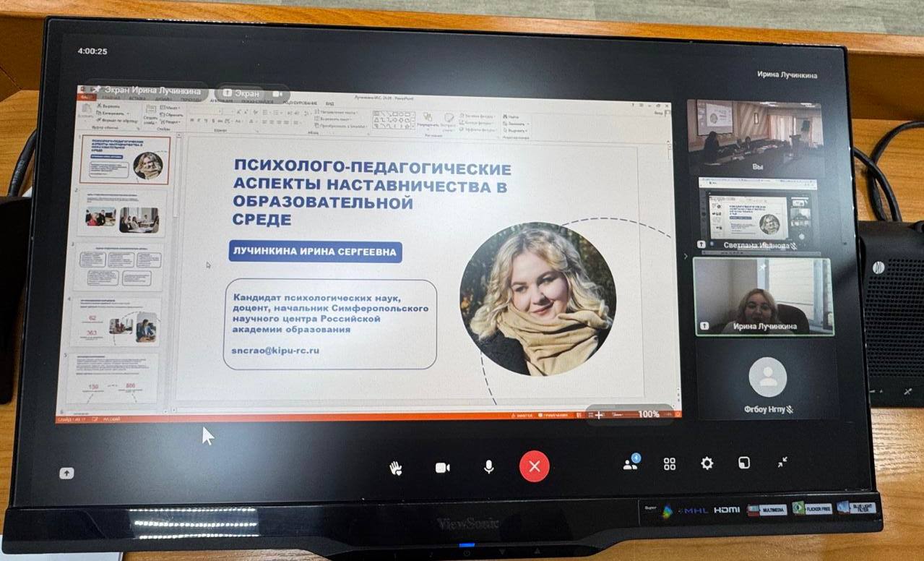Viewport: 924px width, 561px height.
Task: Open Ирина Лучинкина's video tile
Action: tap(763, 296)
